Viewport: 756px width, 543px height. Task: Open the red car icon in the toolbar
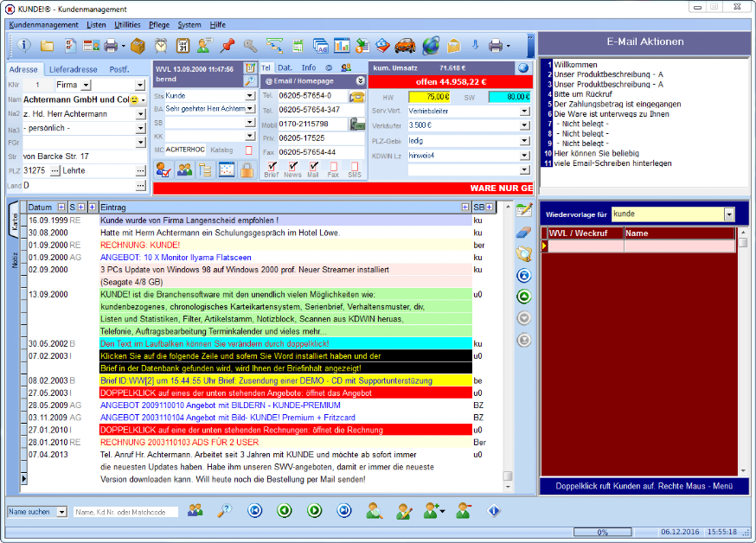click(405, 46)
